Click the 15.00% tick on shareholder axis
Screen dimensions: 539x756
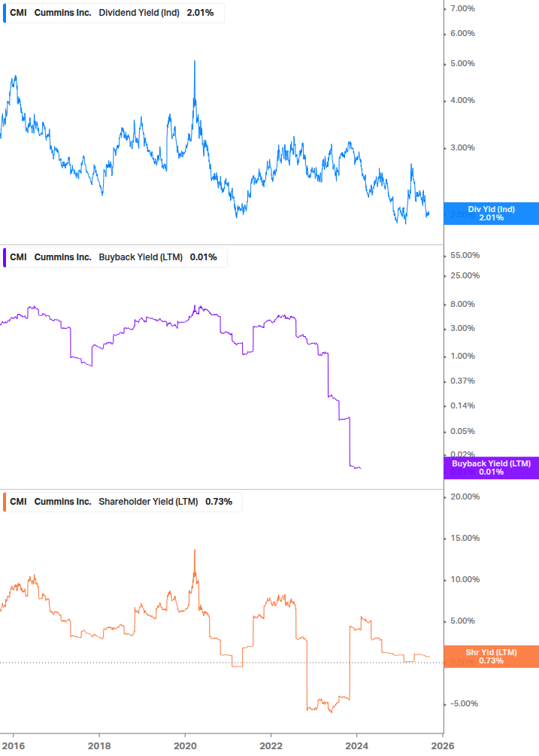[465, 538]
